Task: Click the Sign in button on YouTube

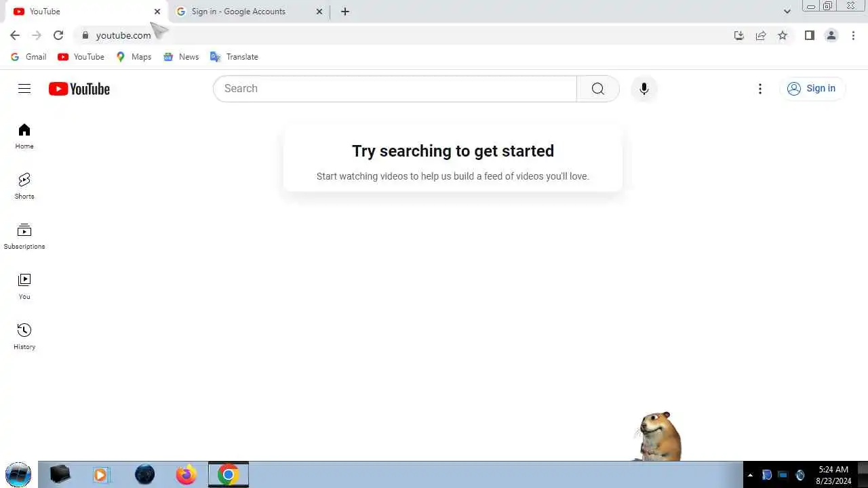Action: [x=812, y=89]
